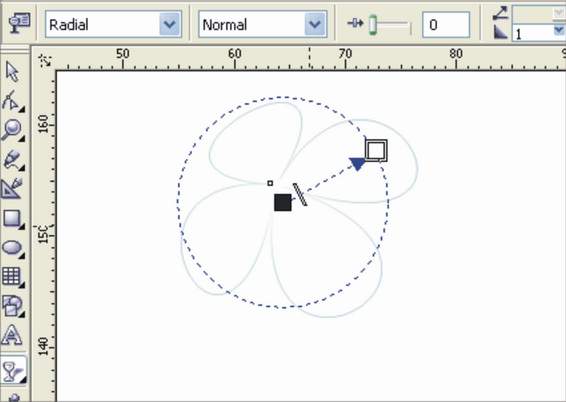
Task: Click the vertical ruler at 160
Action: click(43, 124)
